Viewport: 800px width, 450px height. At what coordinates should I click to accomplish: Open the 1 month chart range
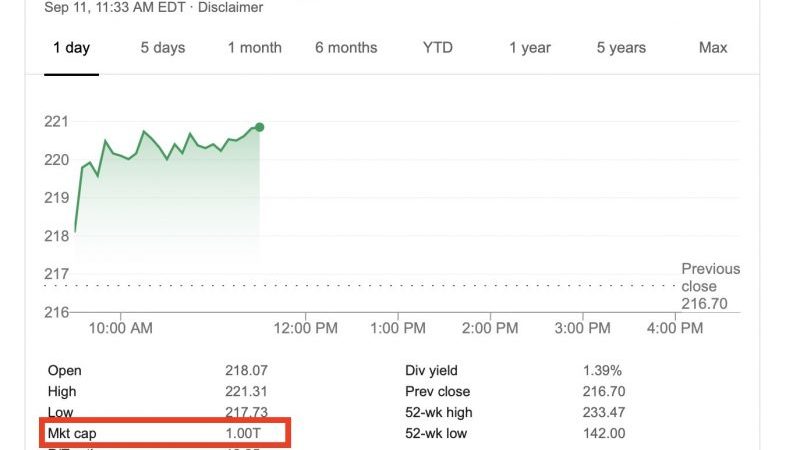coord(255,48)
